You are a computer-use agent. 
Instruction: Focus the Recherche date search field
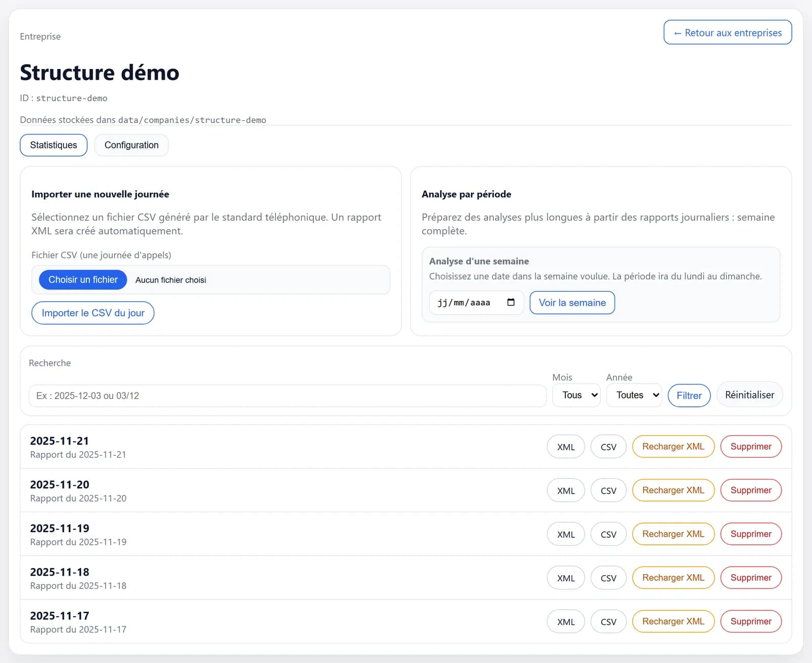(287, 396)
